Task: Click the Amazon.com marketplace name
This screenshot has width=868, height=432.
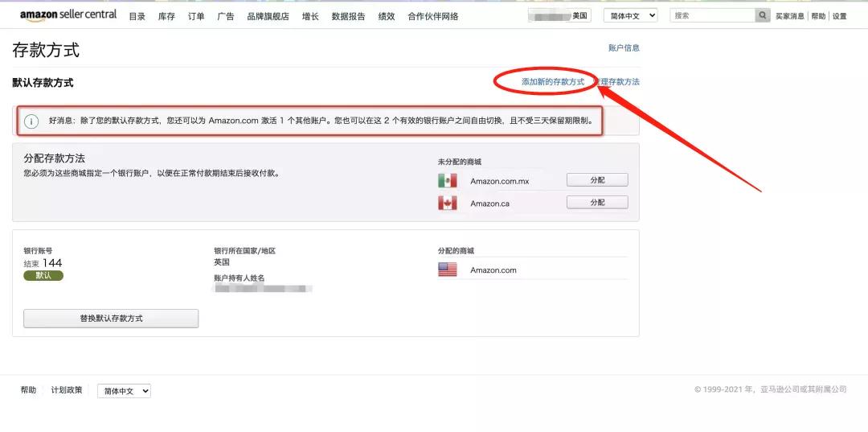Action: 493,269
